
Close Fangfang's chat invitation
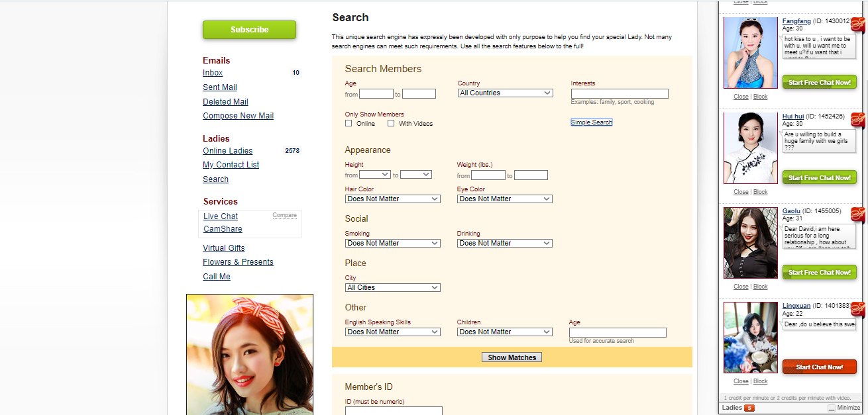pyautogui.click(x=741, y=97)
